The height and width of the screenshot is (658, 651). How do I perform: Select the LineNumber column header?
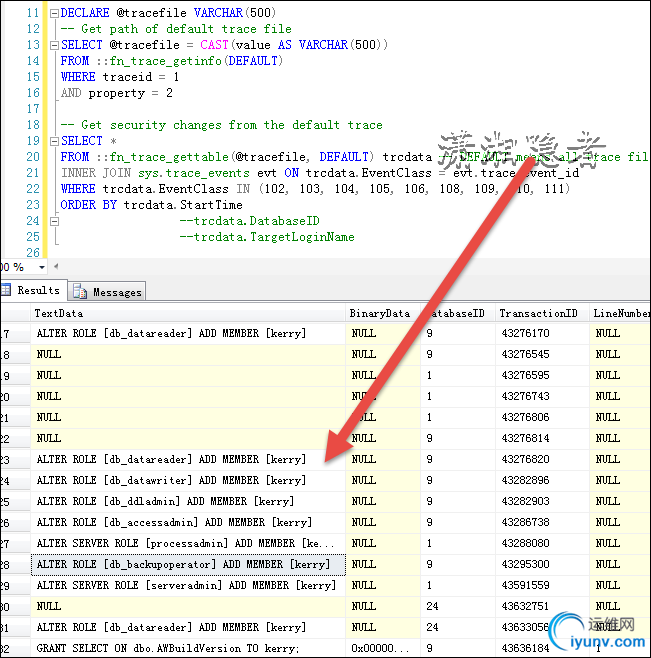[620, 313]
